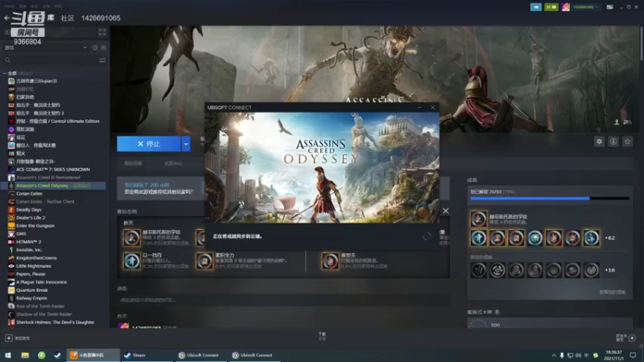Close the Ubisoft Connect launcher splash

click(x=432, y=108)
